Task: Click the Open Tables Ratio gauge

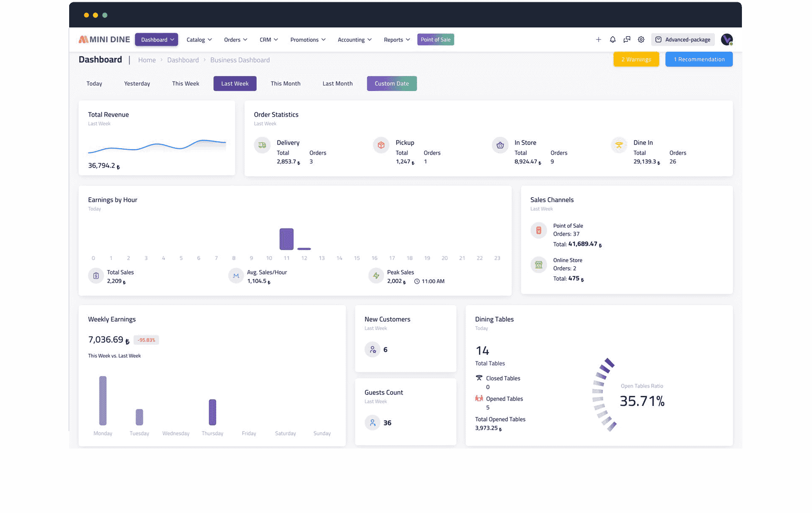Action: coord(604,394)
